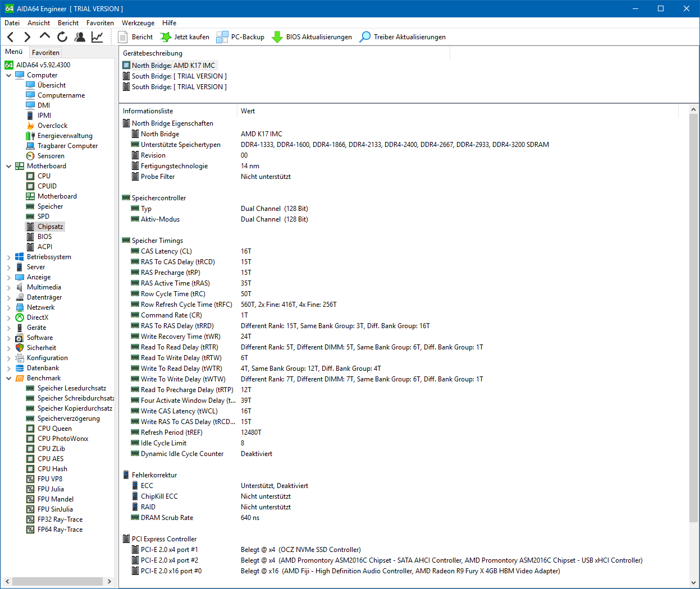This screenshot has height=589, width=700.
Task: Expand the Multimedia tree node
Action: tap(8, 287)
